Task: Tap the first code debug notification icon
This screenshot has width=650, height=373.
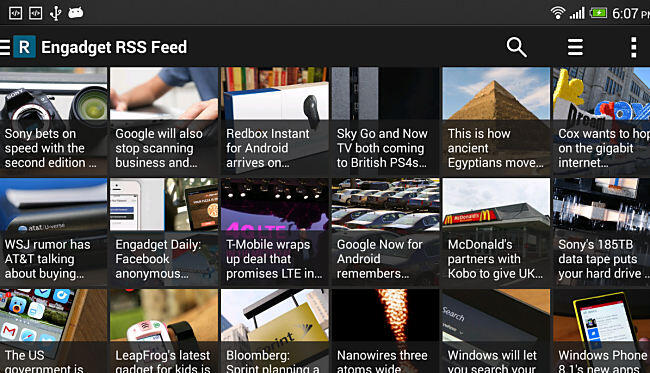Action: (15, 13)
